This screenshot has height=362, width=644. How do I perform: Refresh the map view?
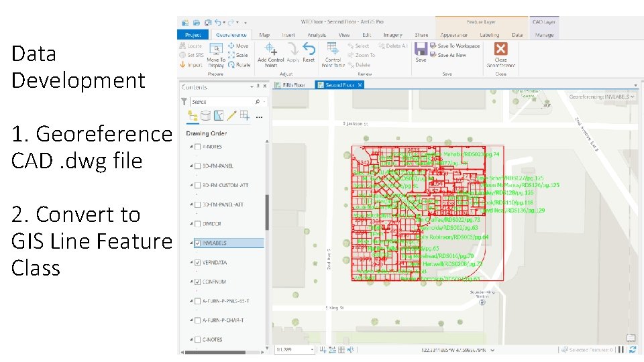[x=633, y=350]
